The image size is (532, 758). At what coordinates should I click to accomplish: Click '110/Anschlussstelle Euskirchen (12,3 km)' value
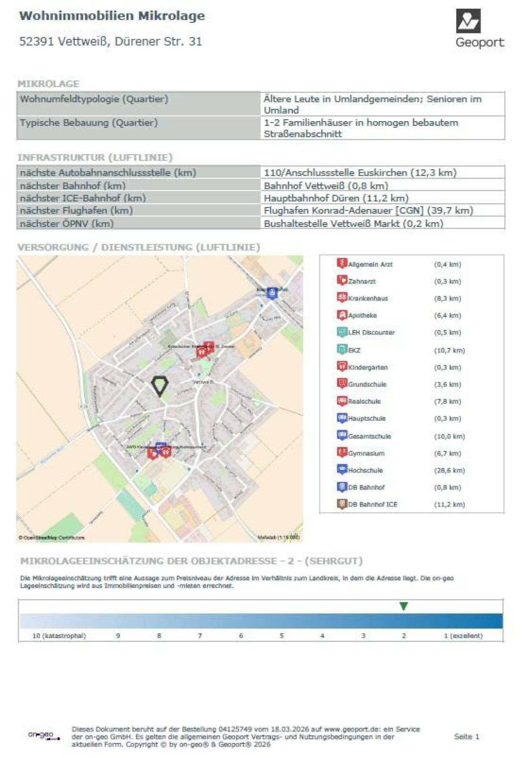click(x=360, y=173)
